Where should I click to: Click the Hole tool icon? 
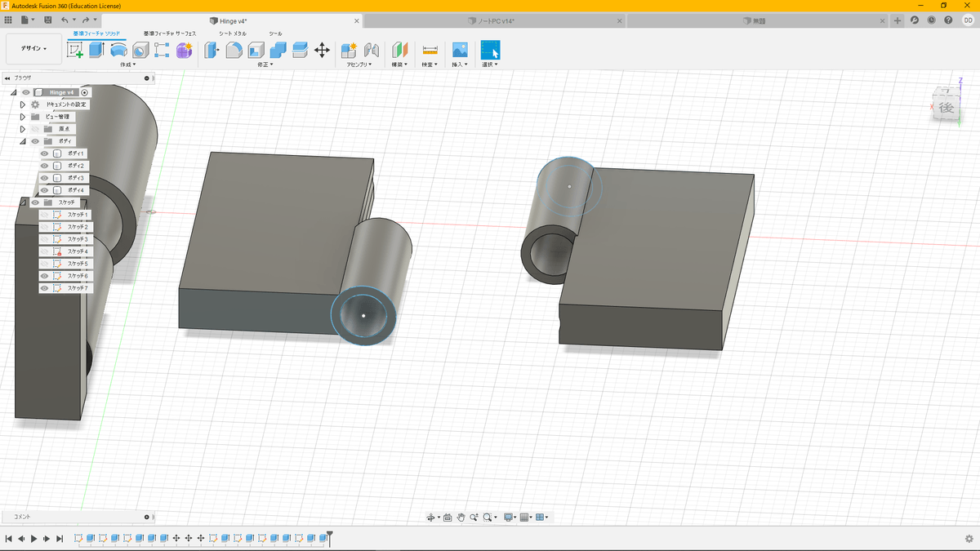click(x=140, y=50)
